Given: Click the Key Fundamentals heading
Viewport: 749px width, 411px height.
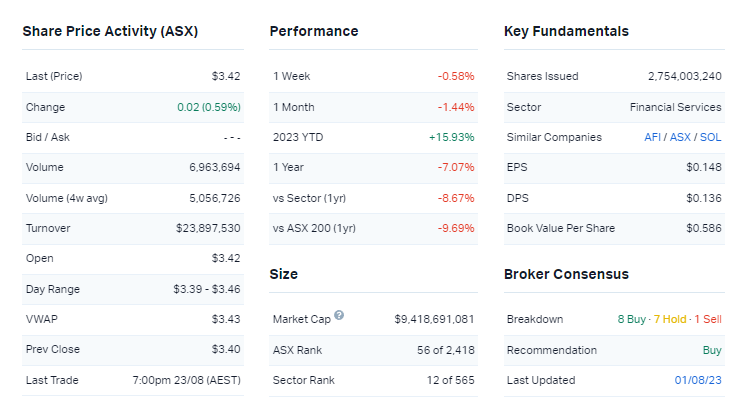Looking at the screenshot, I should [x=566, y=31].
